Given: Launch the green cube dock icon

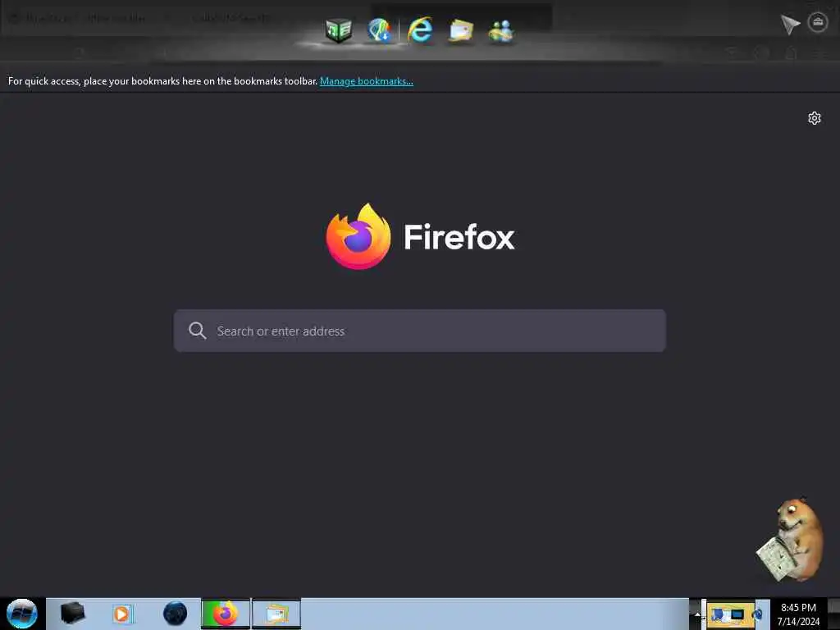Looking at the screenshot, I should [x=339, y=30].
